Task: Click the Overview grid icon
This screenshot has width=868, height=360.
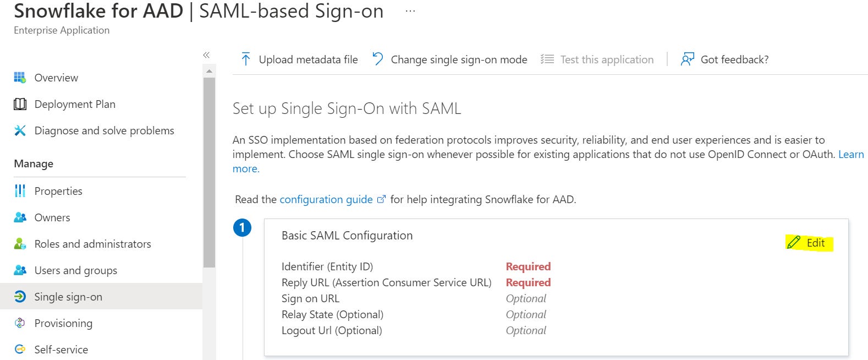Action: [x=20, y=78]
